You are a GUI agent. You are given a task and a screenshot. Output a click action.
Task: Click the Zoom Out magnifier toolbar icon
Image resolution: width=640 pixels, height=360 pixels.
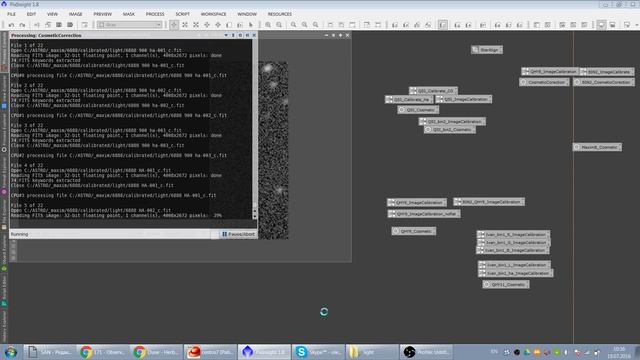tap(279, 25)
